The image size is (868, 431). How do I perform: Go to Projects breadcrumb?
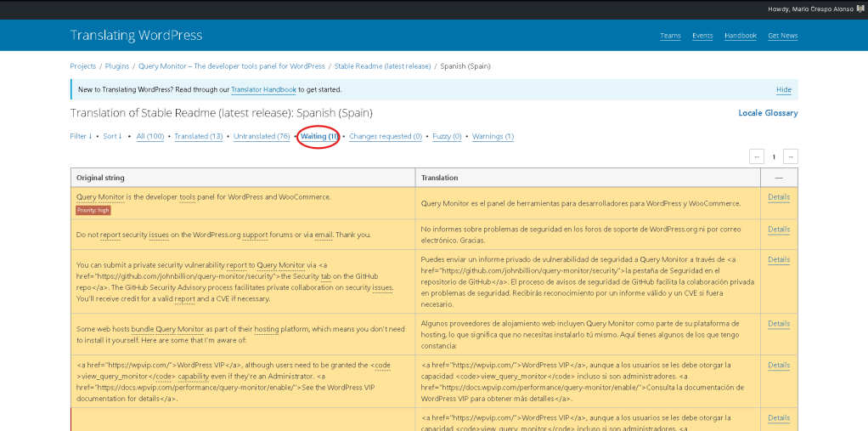(x=83, y=66)
